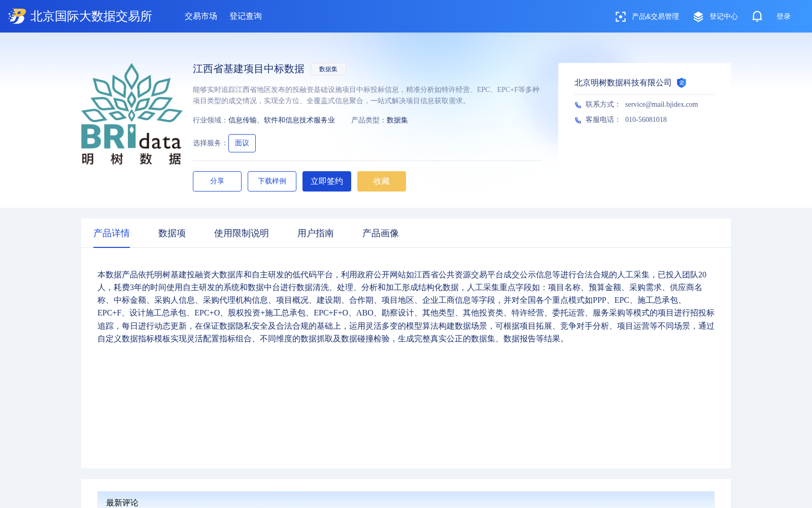This screenshot has width=812, height=508.
Task: Click email service@mail.bjidex.com
Action: (662, 105)
